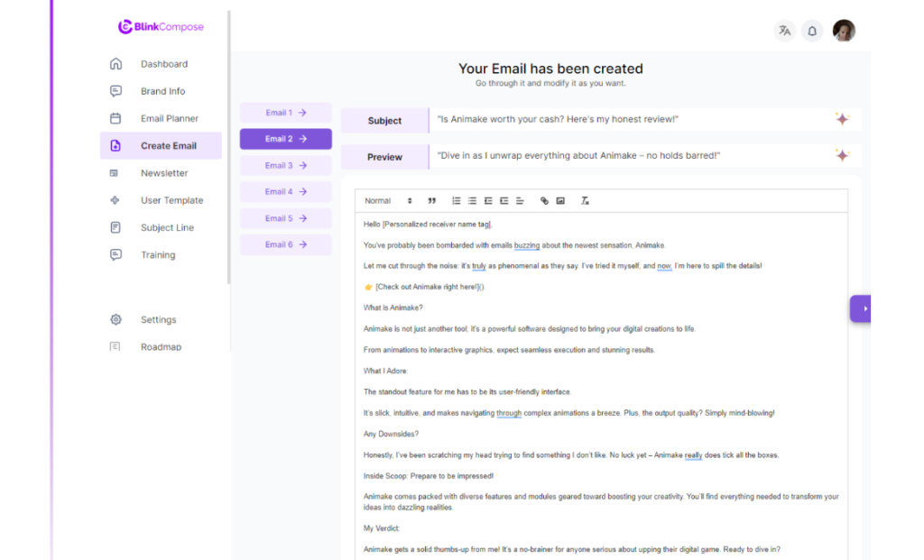Viewport: 924px width, 560px height.
Task: Insert an image
Action: coord(560,201)
